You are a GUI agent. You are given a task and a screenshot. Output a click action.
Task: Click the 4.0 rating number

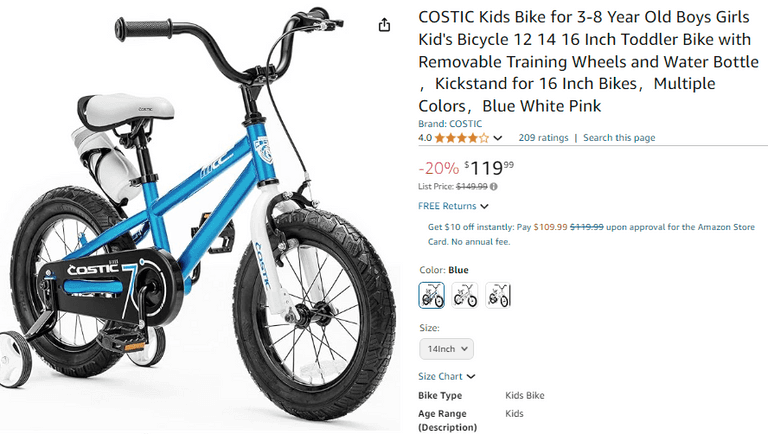pos(424,138)
